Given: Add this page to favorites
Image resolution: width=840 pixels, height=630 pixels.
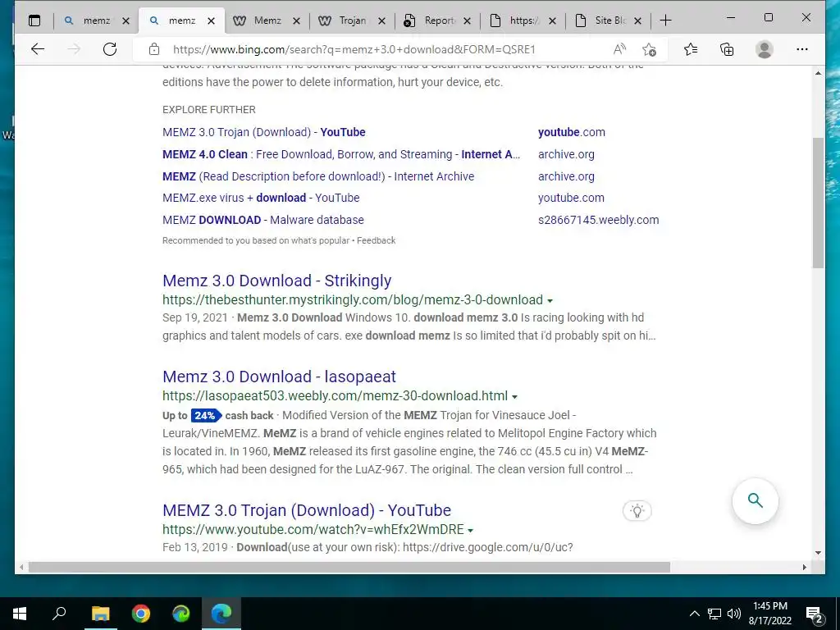Looking at the screenshot, I should pyautogui.click(x=649, y=49).
